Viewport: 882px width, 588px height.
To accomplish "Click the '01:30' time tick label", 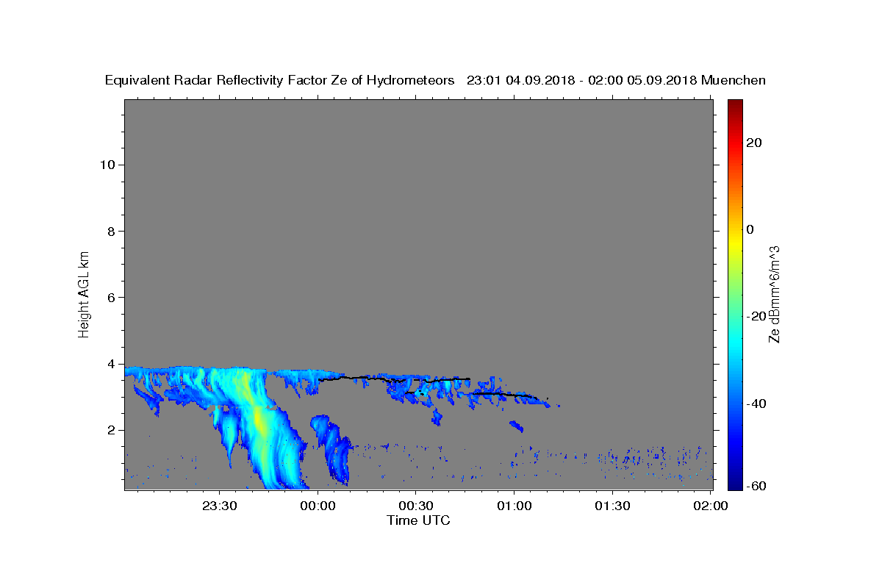I will click(x=613, y=506).
